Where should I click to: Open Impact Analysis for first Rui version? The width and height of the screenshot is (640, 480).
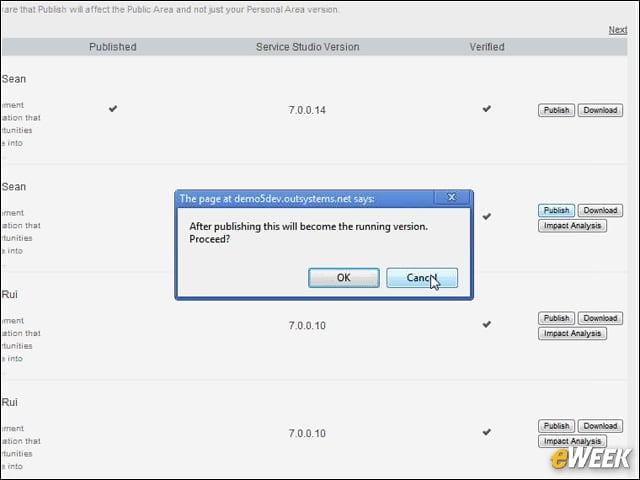click(572, 333)
